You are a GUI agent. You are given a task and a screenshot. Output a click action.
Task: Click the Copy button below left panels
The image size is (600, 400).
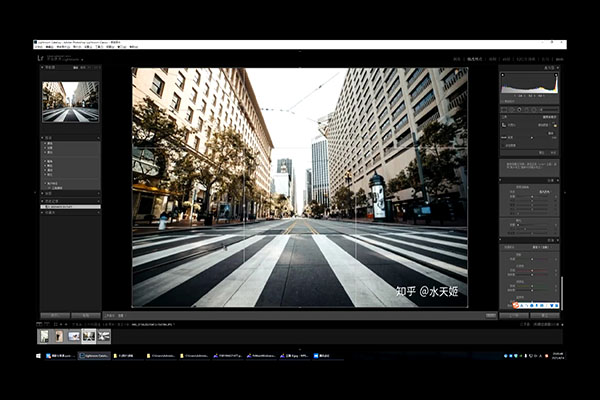[x=55, y=315]
